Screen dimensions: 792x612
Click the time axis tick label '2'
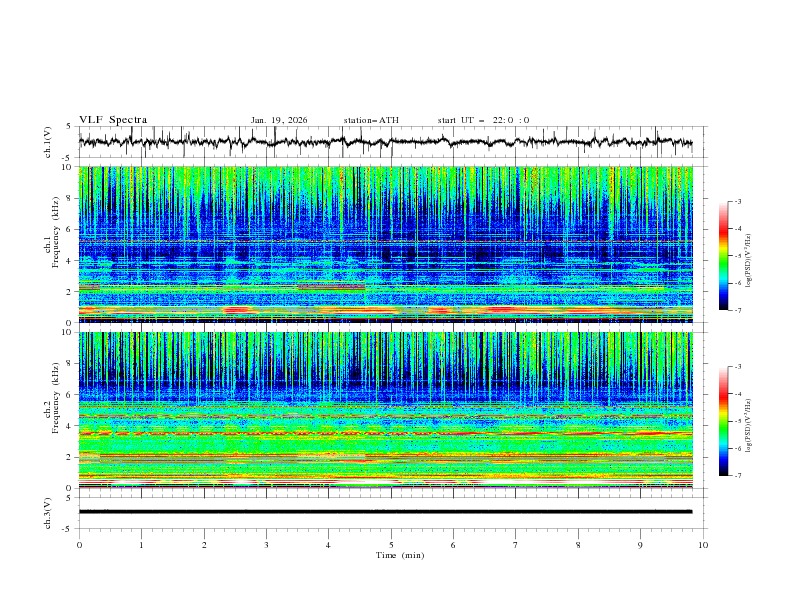pyautogui.click(x=205, y=545)
